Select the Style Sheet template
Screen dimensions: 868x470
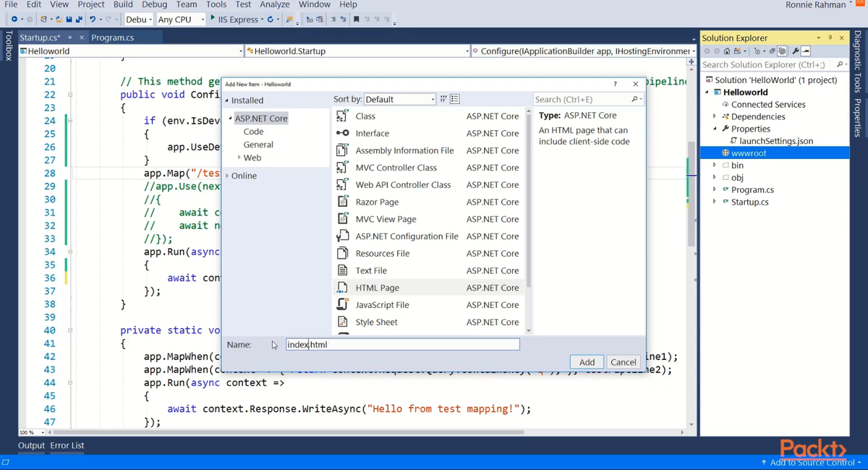430,322
